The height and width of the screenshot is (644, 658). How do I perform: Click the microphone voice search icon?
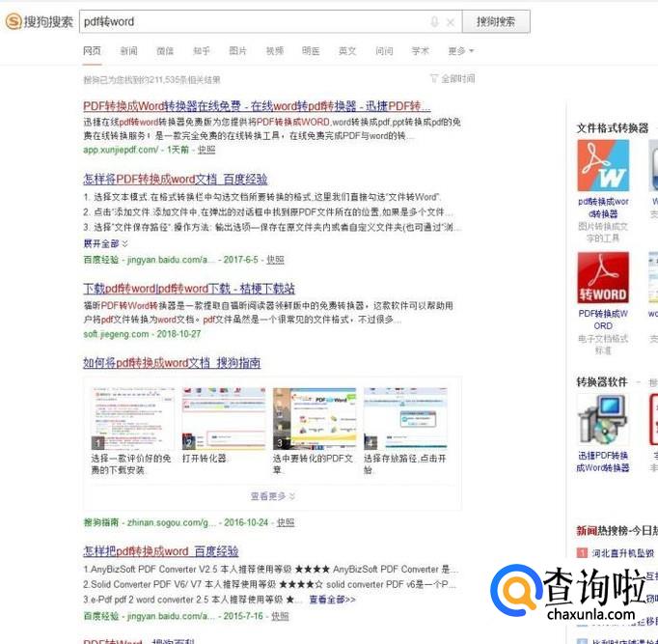click(434, 22)
